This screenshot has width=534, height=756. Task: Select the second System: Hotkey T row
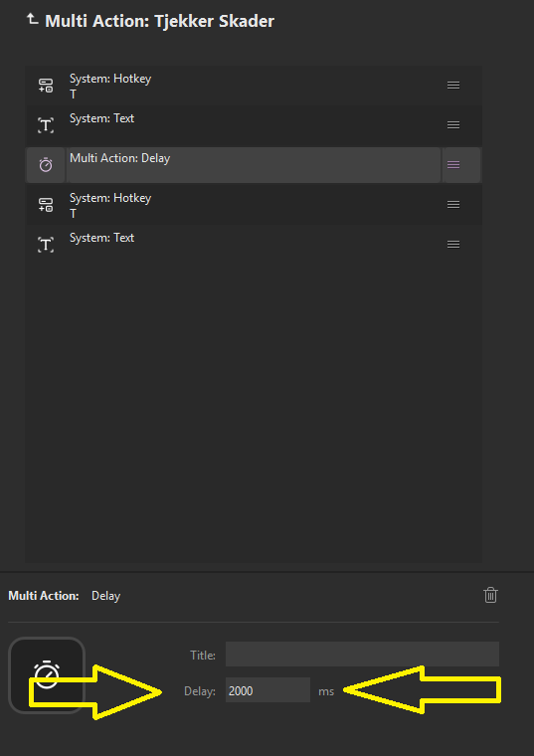[254, 205]
